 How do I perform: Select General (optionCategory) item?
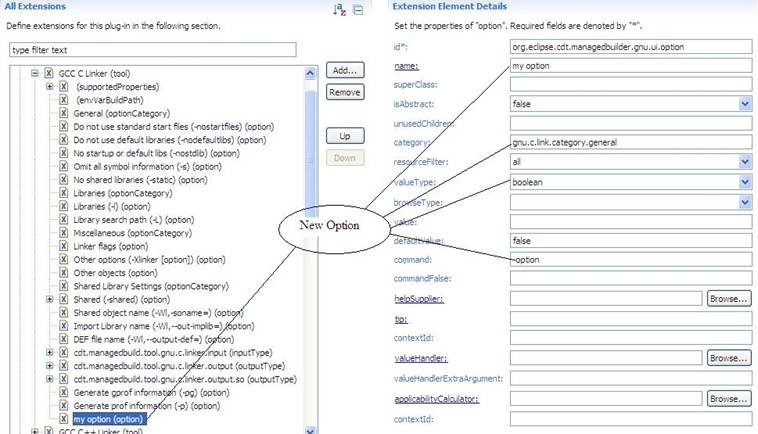pos(122,114)
